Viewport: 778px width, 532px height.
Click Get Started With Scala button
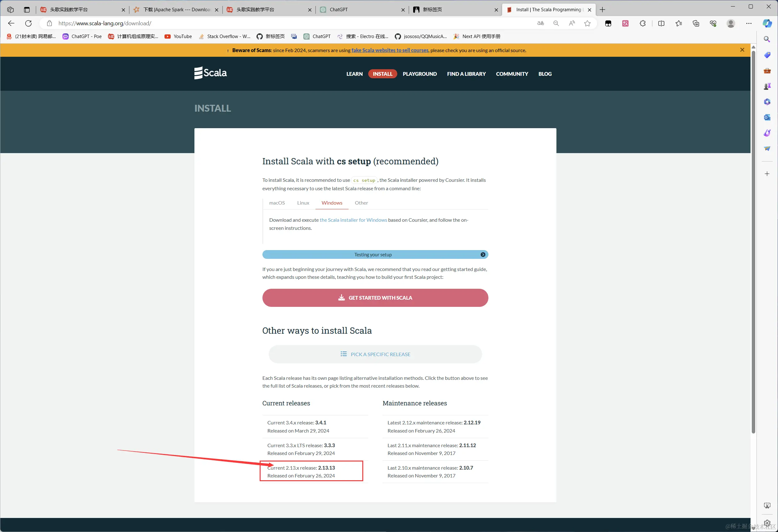375,298
